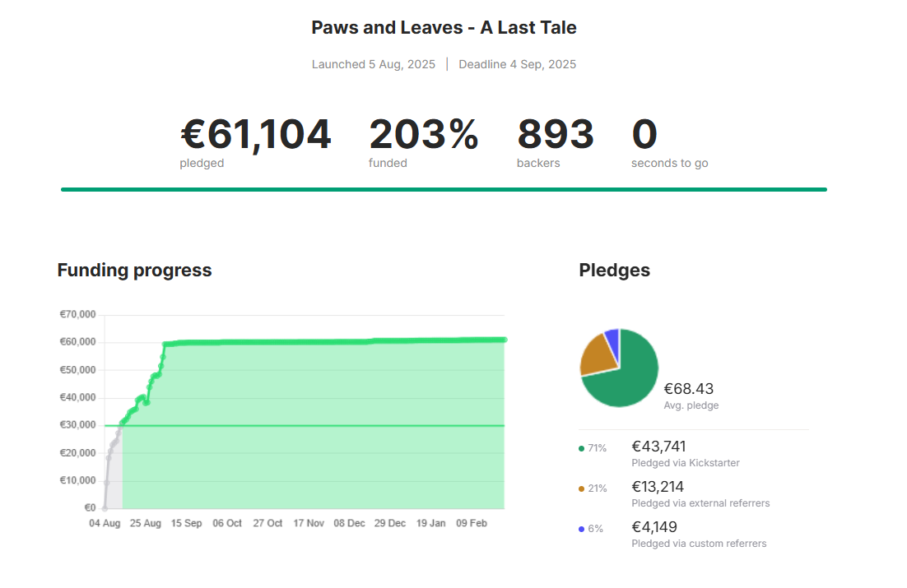The height and width of the screenshot is (588, 907).
Task: Click the blue custom referrers pie slice
Action: (612, 336)
